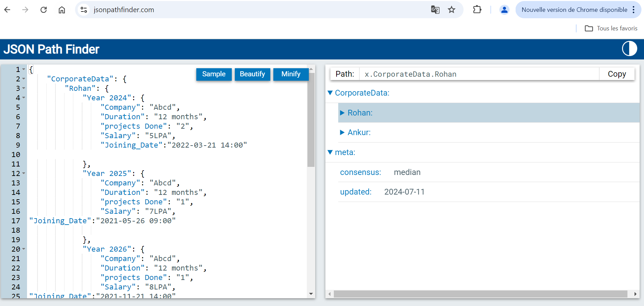The width and height of the screenshot is (644, 306).
Task: Open the extensions puzzle icon
Action: 477,10
